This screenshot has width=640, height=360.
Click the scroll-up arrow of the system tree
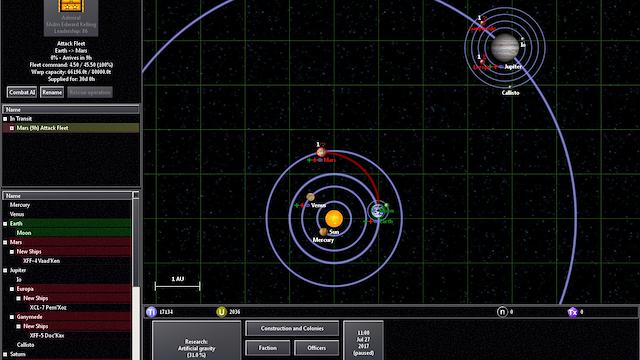pyautogui.click(x=136, y=196)
